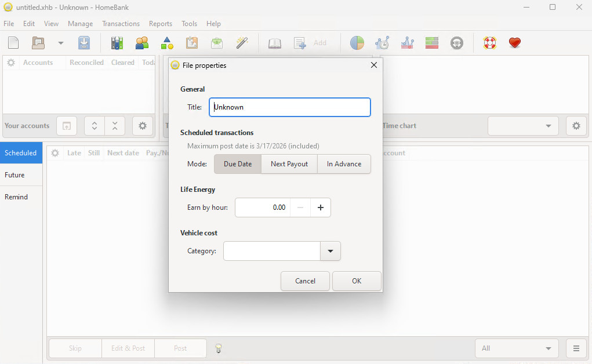
Task: Open statistics report pie chart icon
Action: pyautogui.click(x=357, y=43)
